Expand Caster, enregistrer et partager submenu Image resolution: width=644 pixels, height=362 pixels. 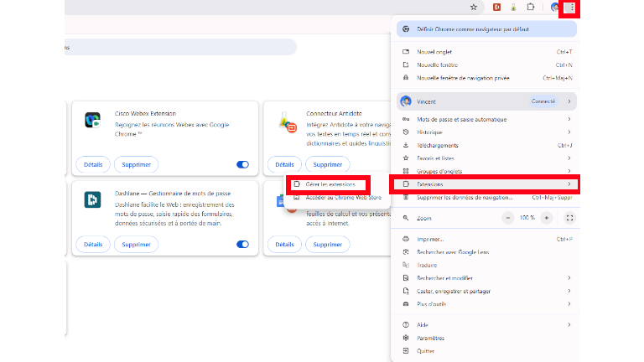coord(486,291)
